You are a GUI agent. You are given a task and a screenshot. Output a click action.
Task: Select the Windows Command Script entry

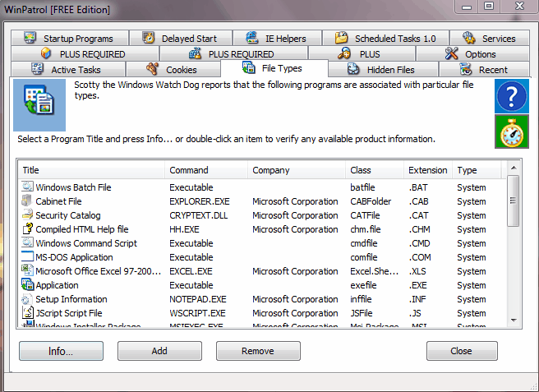262,243
